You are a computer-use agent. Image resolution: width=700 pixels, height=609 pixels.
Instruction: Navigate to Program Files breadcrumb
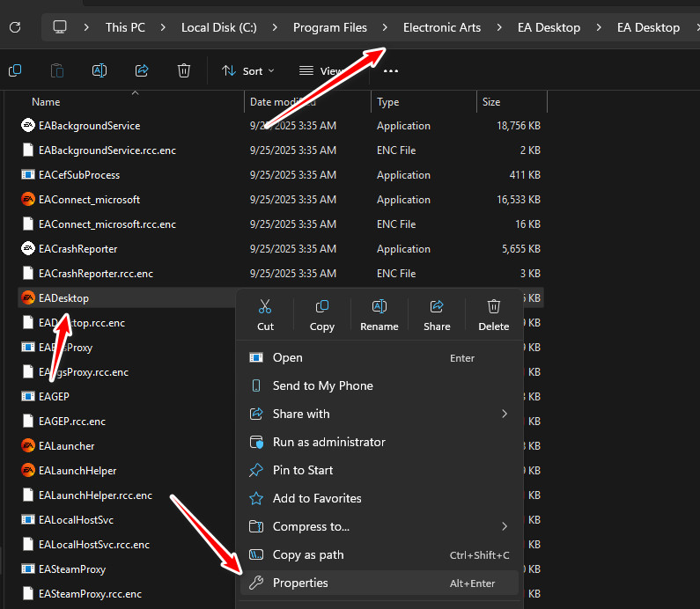(330, 27)
